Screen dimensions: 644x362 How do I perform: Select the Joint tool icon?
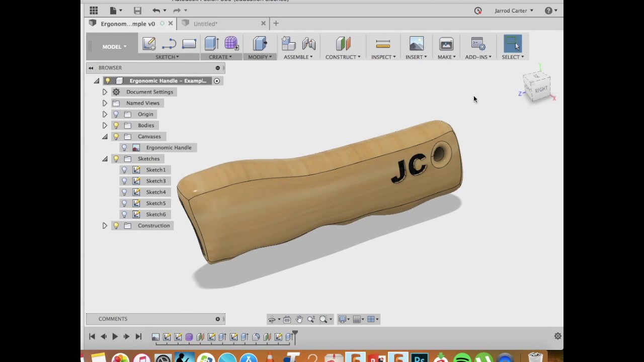pos(309,44)
